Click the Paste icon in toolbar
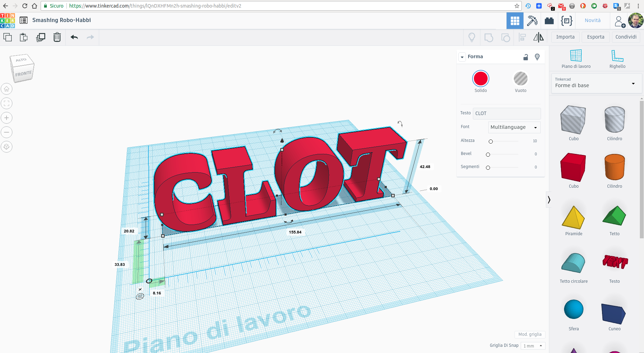Viewport: 644px width, 353px height. (24, 37)
